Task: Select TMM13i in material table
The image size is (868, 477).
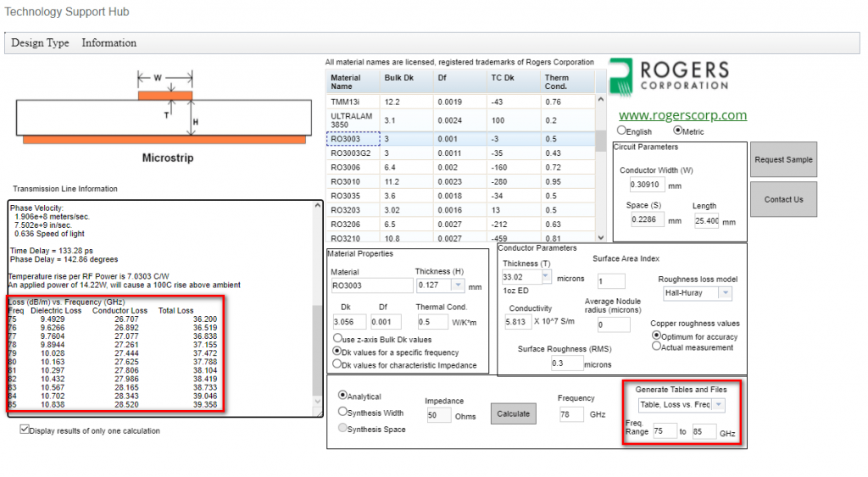Action: click(460, 102)
